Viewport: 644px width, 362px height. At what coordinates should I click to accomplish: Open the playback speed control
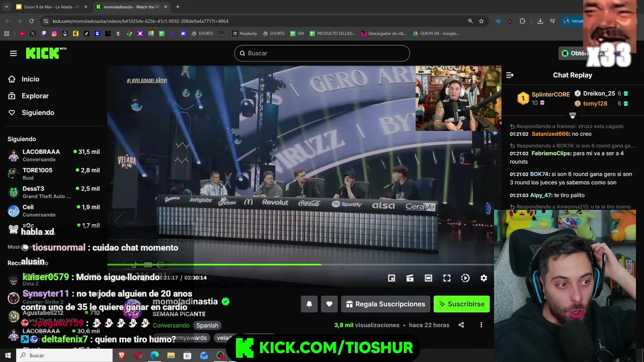[x=465, y=278]
